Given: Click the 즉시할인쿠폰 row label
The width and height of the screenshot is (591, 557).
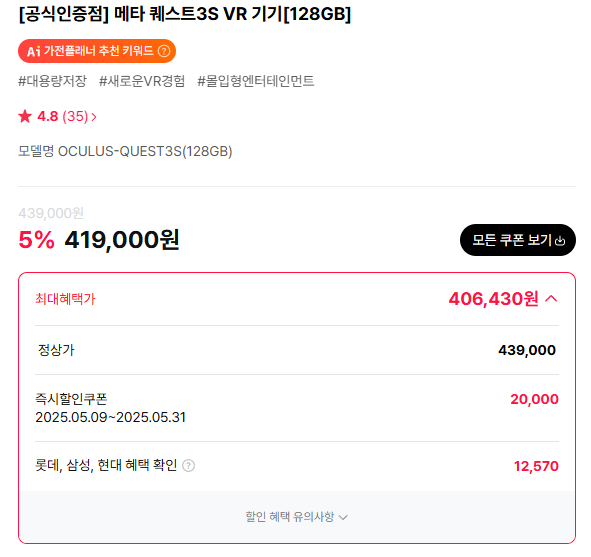Looking at the screenshot, I should pyautogui.click(x=71, y=399).
